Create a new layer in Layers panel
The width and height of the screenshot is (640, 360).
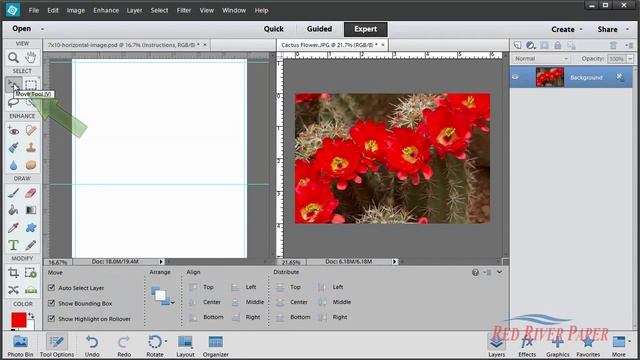518,45
